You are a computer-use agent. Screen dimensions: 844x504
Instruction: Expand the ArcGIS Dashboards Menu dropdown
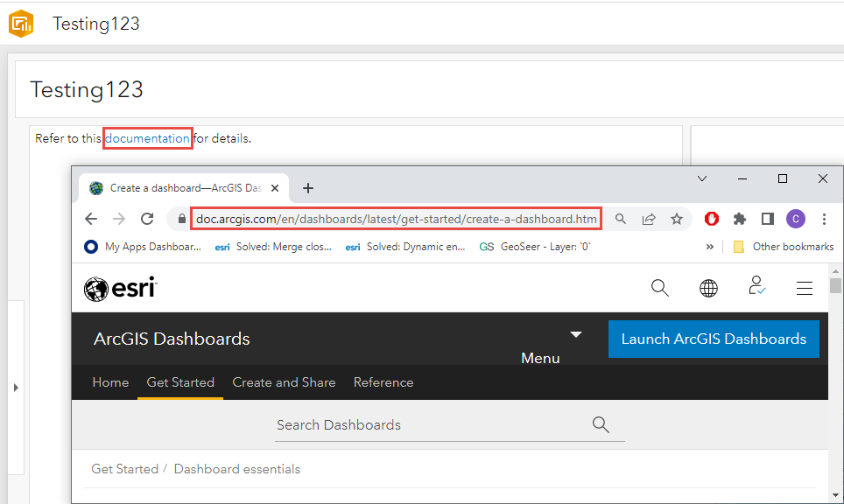point(575,333)
